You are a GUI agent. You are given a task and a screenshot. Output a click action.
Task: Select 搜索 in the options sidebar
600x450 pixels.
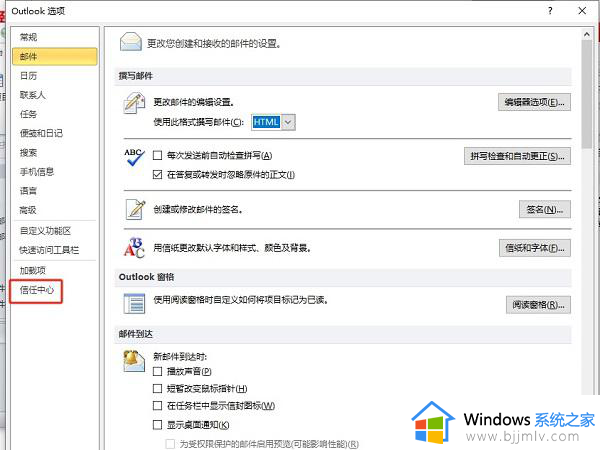[55, 153]
